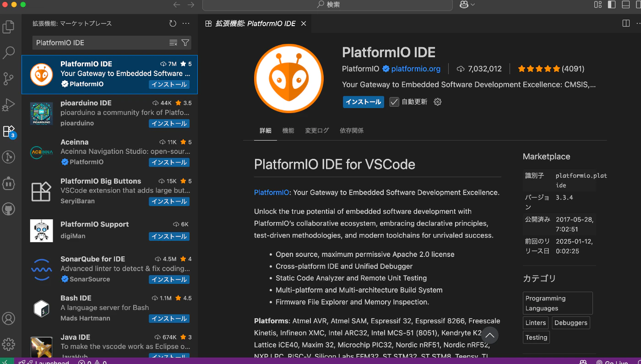This screenshot has width=641, height=364.
Task: Click the version value 3.3.4
Action: [564, 197]
